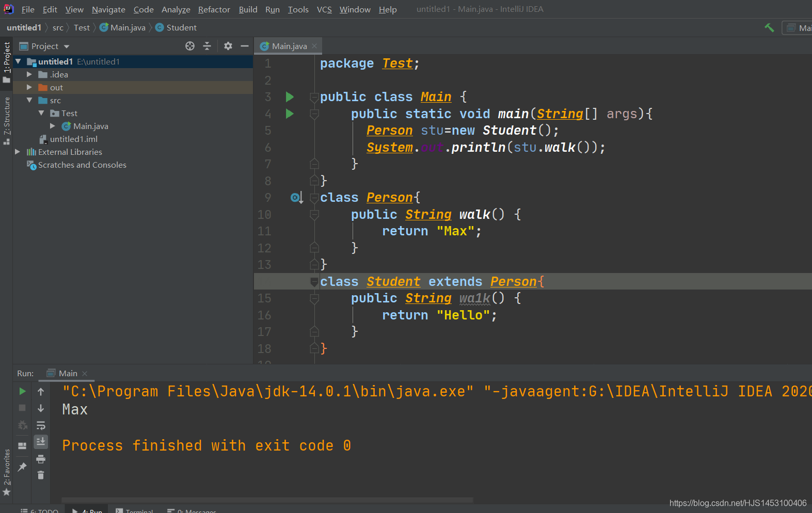Viewport: 812px width, 513px height.
Task: Open the 4: Run tool window
Action: coord(87,510)
